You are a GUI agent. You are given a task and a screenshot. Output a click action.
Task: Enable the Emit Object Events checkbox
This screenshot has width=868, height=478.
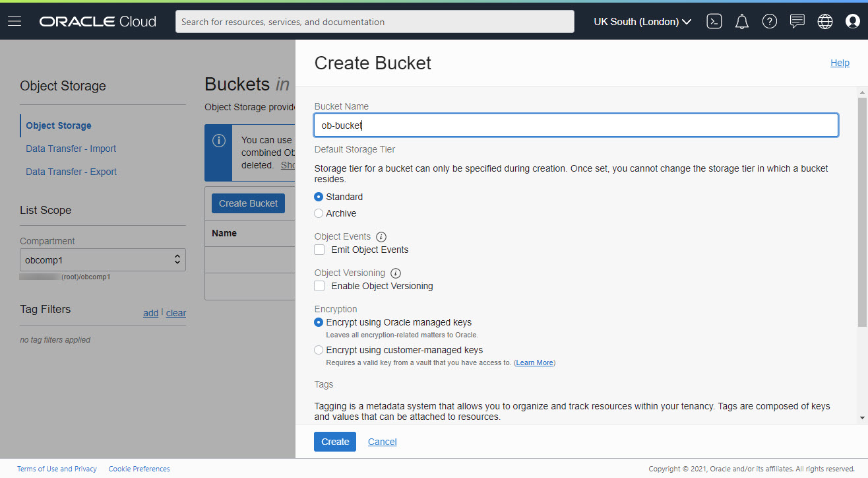(x=320, y=250)
